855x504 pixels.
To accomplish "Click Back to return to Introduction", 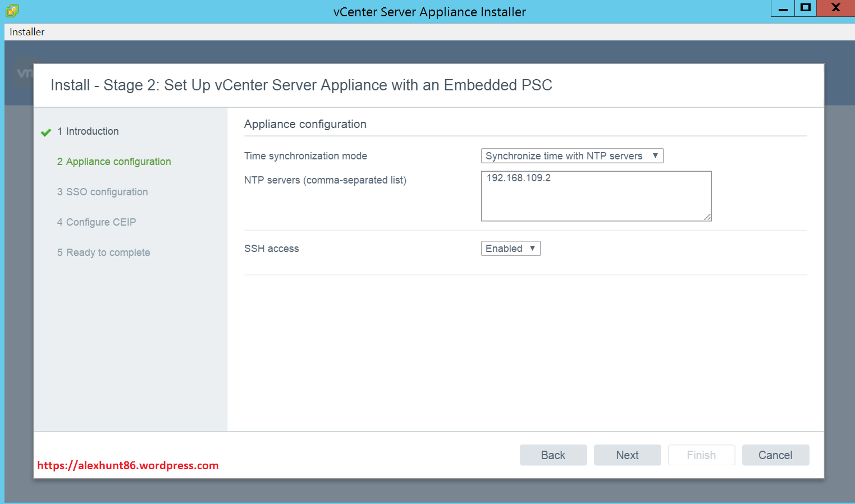I will (x=553, y=455).
